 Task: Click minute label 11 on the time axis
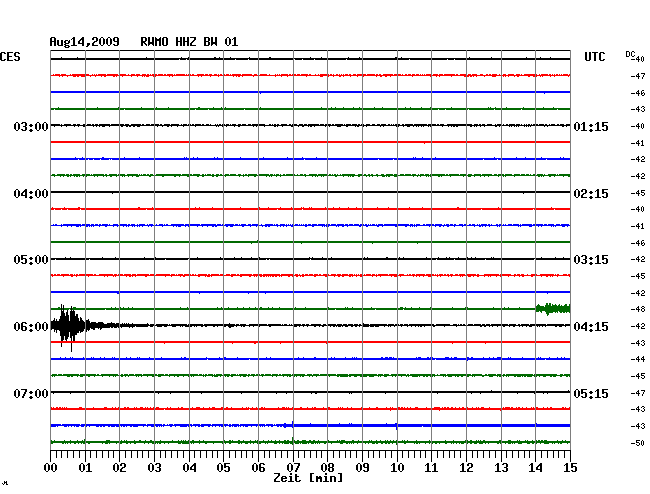click(x=431, y=468)
